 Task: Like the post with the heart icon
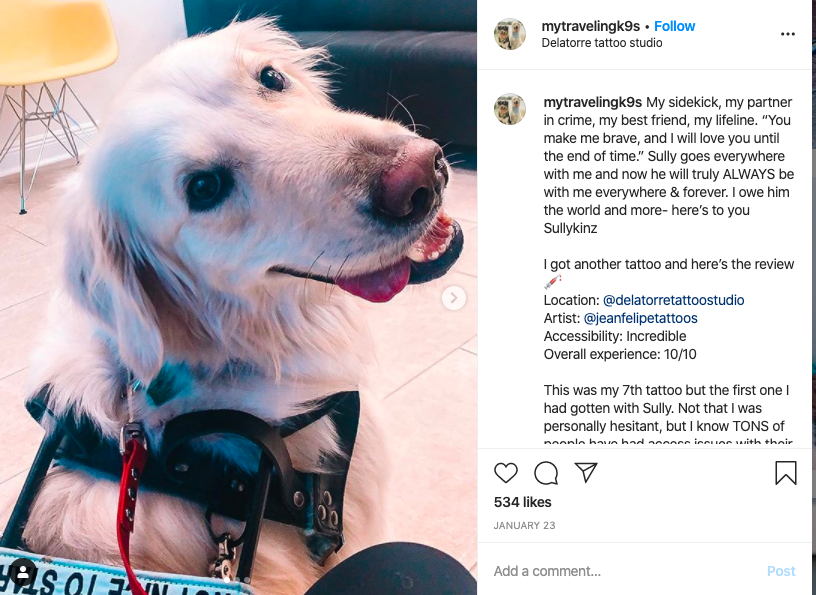click(x=505, y=473)
